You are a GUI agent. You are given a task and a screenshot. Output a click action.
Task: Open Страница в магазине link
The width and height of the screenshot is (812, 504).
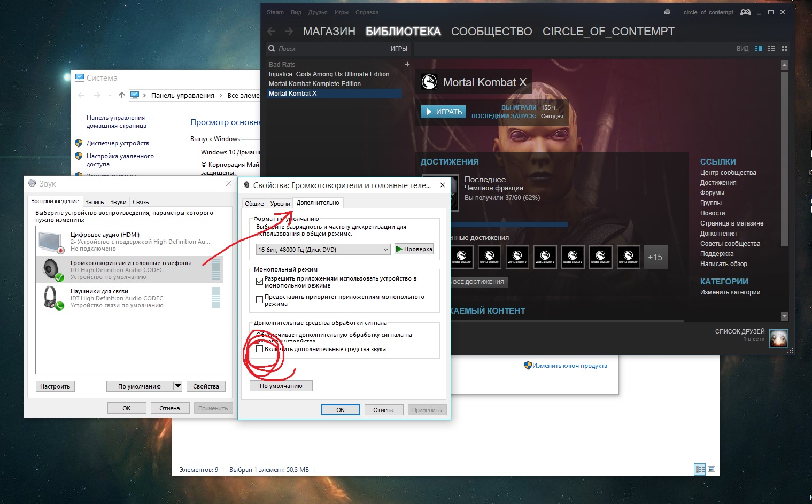pos(732,223)
